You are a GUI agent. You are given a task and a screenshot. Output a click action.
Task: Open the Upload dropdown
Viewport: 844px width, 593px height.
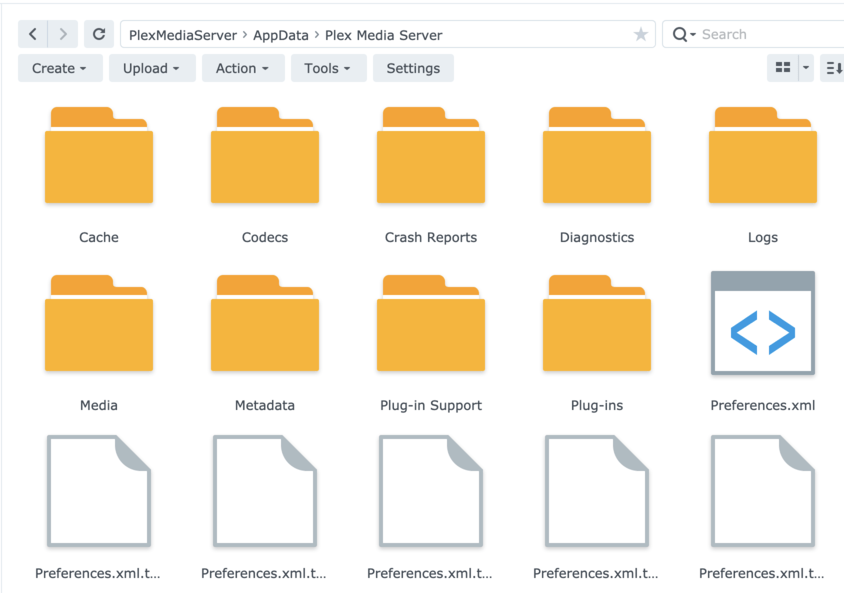pyautogui.click(x=152, y=68)
